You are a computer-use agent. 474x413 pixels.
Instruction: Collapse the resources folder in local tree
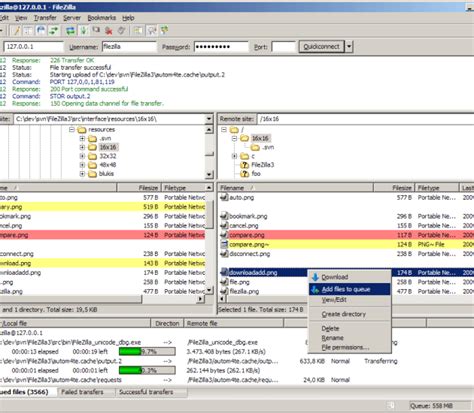coord(72,130)
